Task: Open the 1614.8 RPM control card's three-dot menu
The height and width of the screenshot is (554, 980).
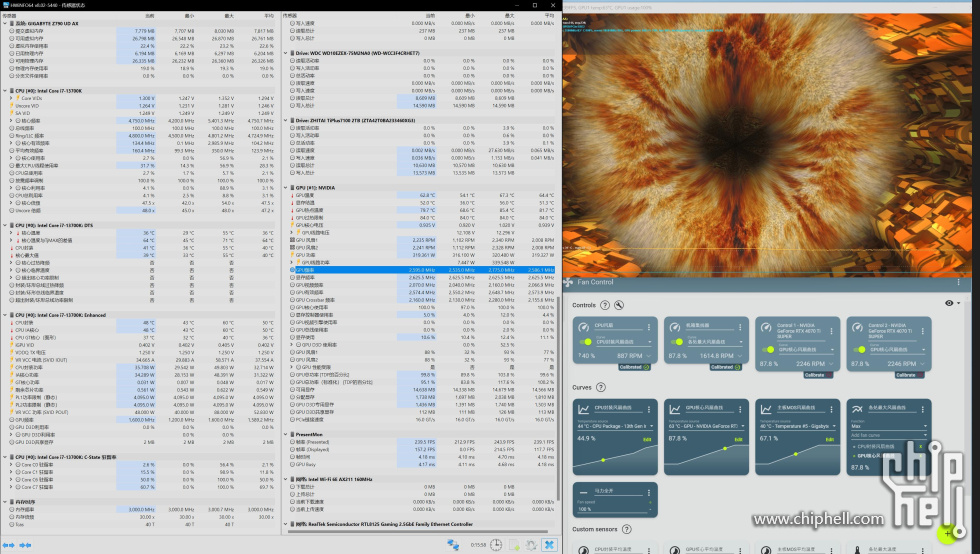Action: click(x=740, y=327)
